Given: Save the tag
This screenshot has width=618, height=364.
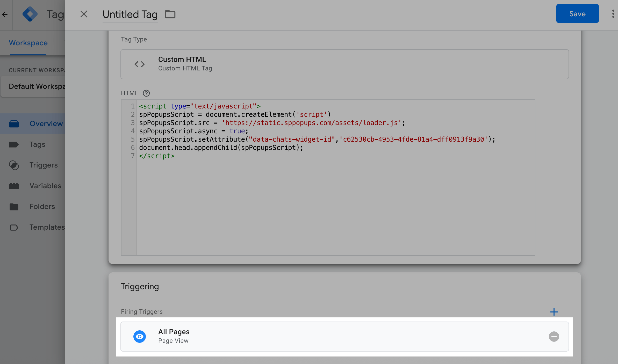Looking at the screenshot, I should [577, 14].
